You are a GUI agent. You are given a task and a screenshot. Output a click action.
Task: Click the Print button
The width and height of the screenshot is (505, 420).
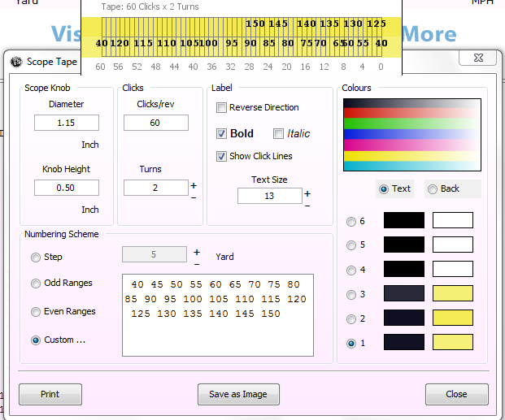(x=50, y=394)
